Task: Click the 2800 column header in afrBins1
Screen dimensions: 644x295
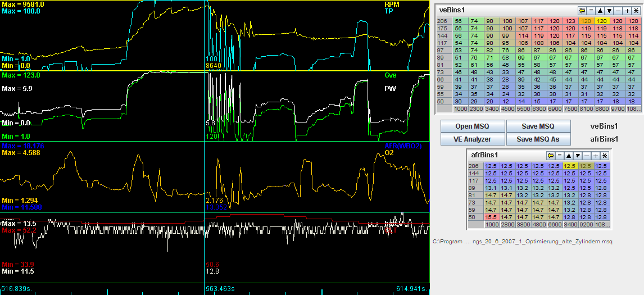Action: pyautogui.click(x=507, y=225)
